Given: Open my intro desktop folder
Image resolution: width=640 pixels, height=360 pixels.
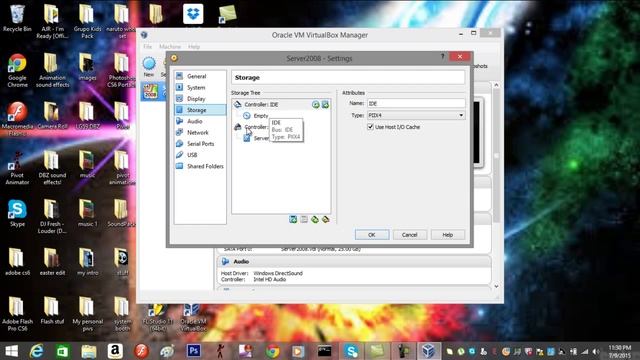Looking at the screenshot, I should coord(87,262).
